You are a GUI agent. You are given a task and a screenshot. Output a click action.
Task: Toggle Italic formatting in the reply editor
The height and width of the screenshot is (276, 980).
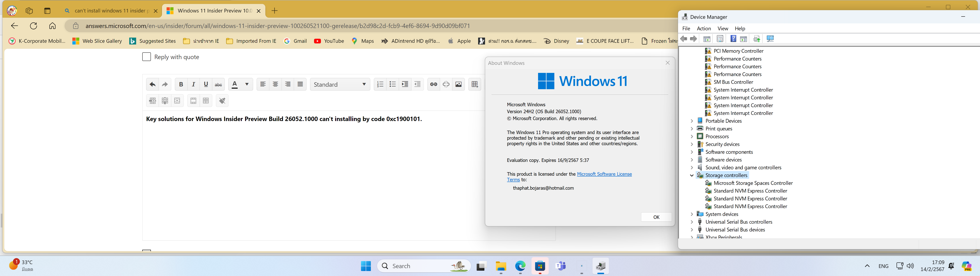point(194,84)
